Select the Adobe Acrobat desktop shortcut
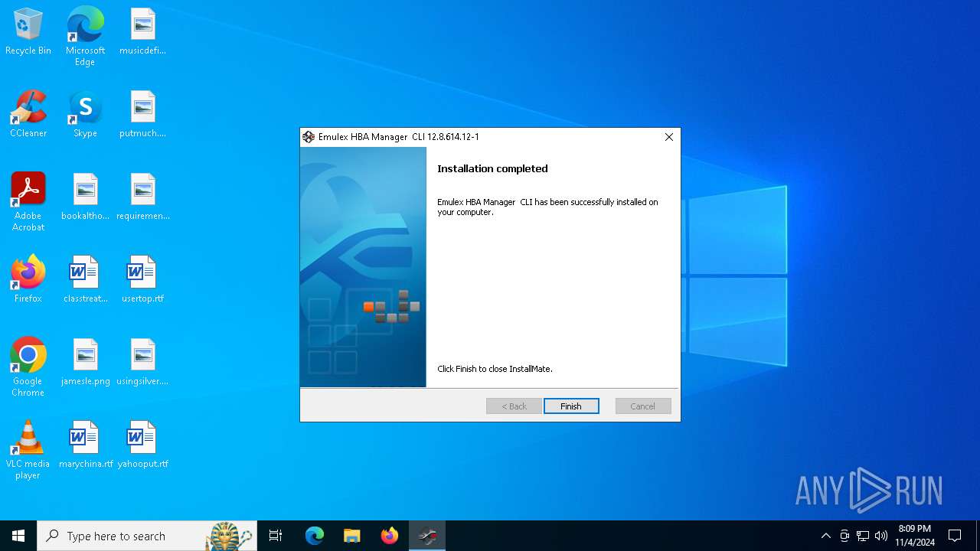The height and width of the screenshot is (551, 980). coord(28,202)
